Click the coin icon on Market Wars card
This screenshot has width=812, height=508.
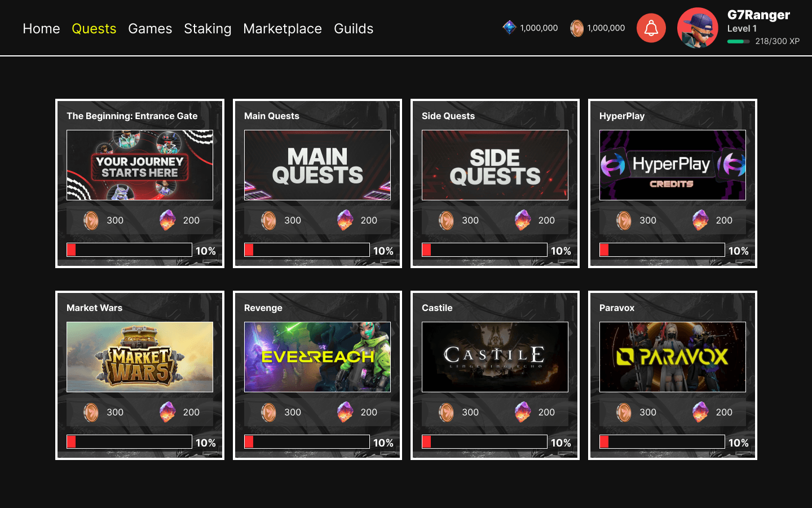(91, 412)
